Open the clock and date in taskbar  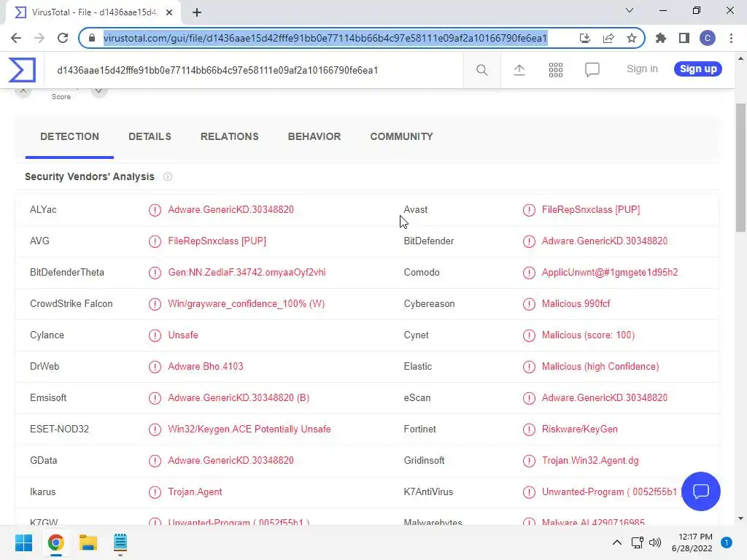point(692,542)
